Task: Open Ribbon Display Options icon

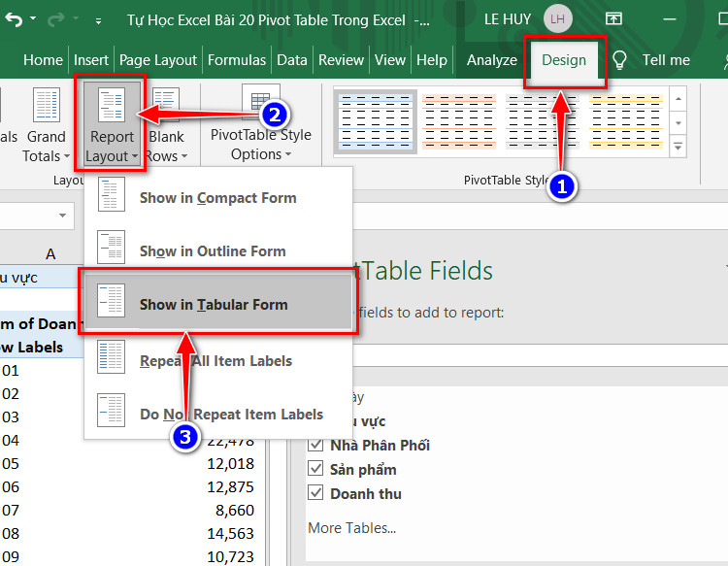Action: (x=613, y=18)
